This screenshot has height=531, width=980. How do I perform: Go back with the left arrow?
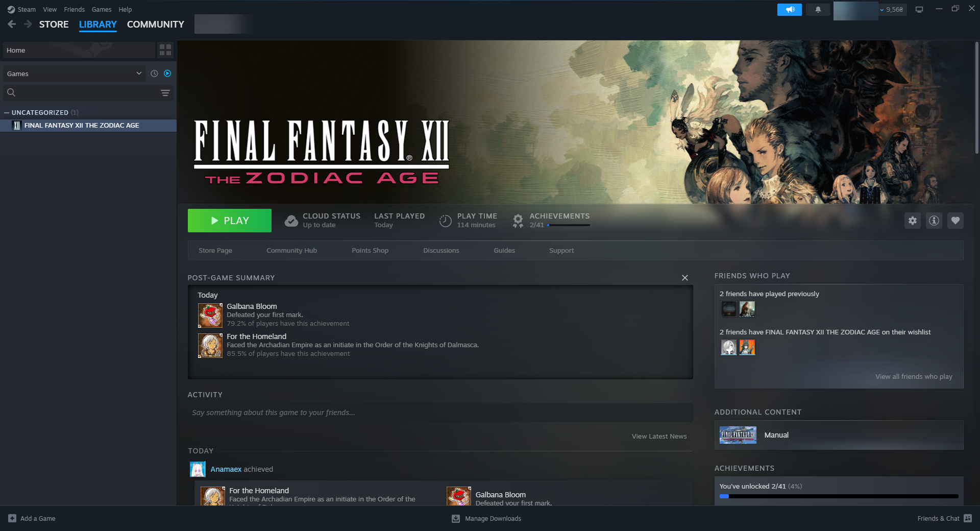click(x=12, y=24)
